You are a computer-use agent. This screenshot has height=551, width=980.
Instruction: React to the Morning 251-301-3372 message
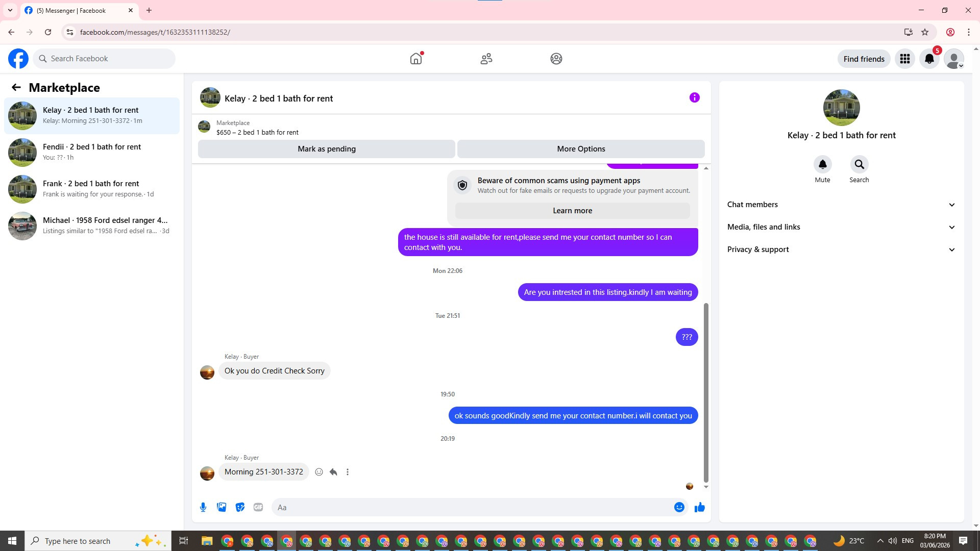coord(319,472)
